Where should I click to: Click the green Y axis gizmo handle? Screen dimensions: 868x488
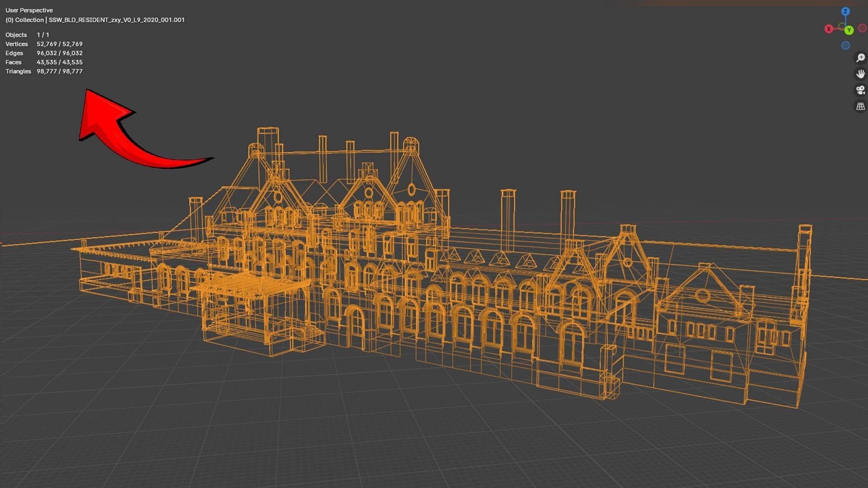(849, 30)
